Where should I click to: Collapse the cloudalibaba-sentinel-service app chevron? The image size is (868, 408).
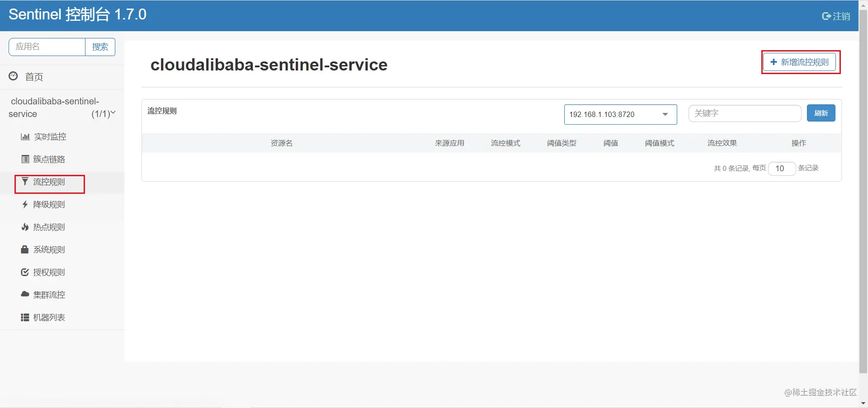(x=113, y=113)
